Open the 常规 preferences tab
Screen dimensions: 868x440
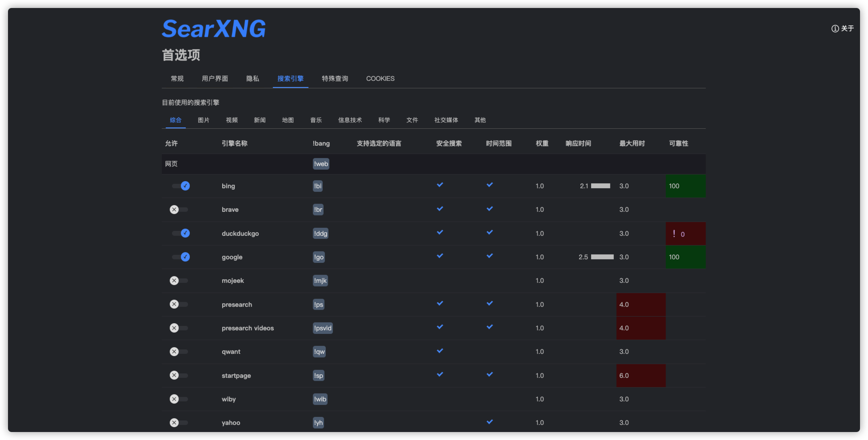(x=177, y=79)
